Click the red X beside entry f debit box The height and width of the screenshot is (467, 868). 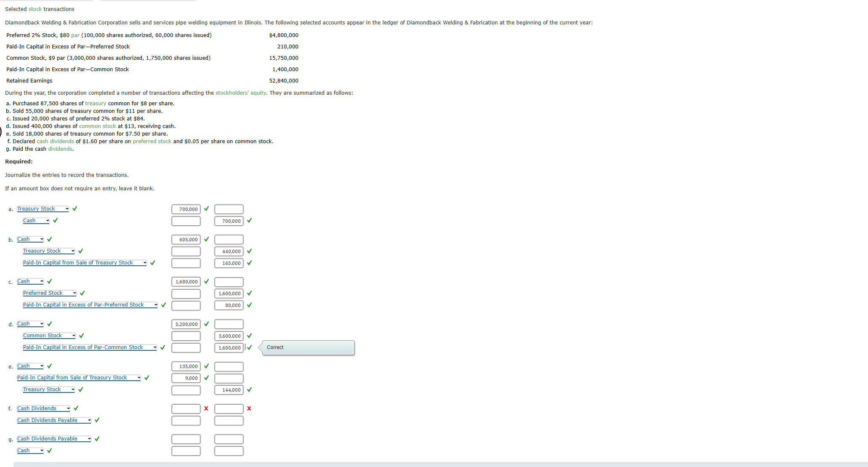pos(206,408)
